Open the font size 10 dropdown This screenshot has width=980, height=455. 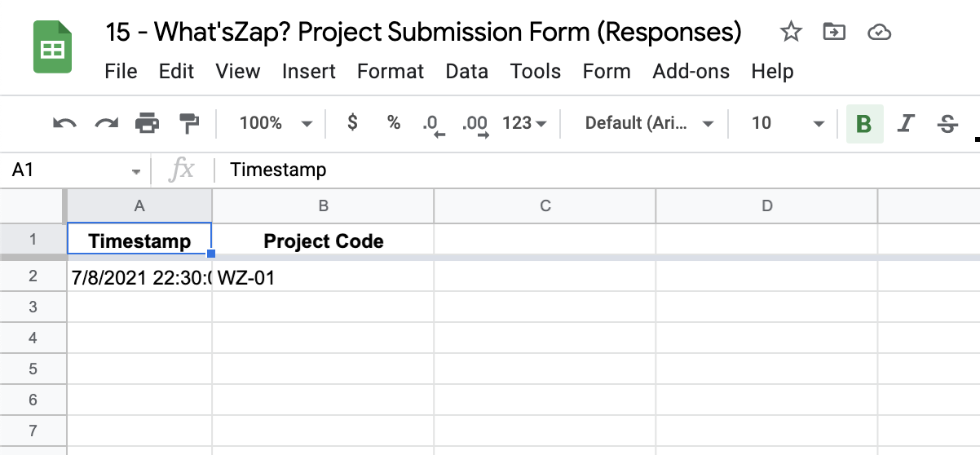788,124
